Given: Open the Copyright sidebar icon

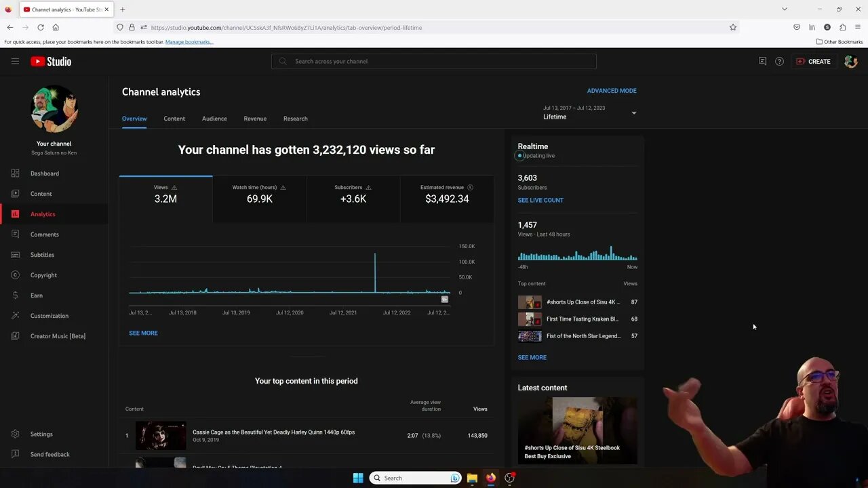Looking at the screenshot, I should pyautogui.click(x=15, y=275).
